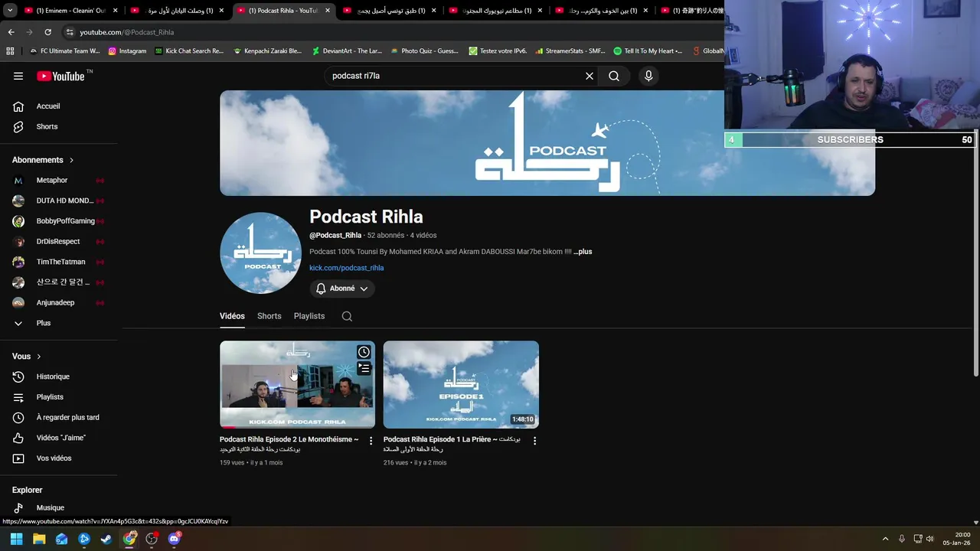Open the Podcast Rihla Episode 2 title
This screenshot has height=551, width=980.
(x=289, y=444)
